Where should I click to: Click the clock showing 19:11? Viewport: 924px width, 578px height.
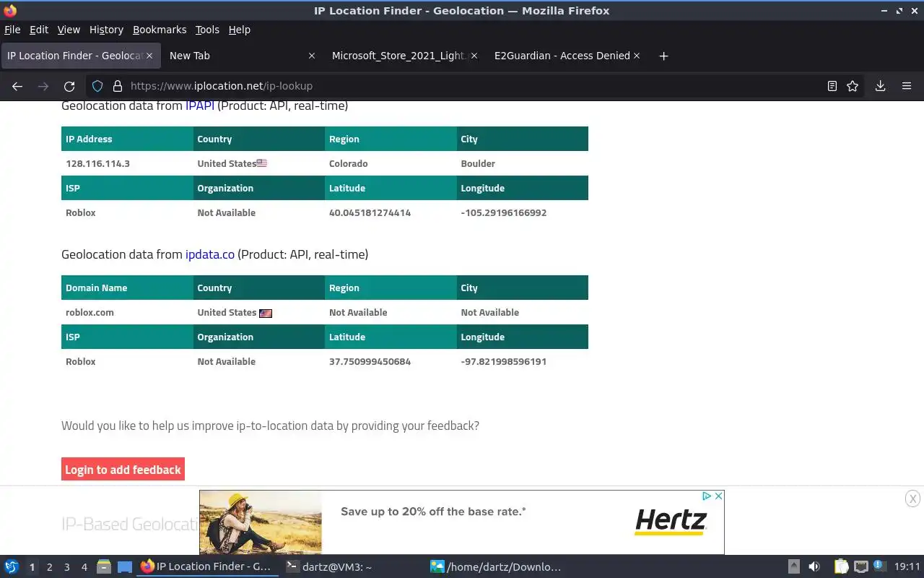[907, 567]
